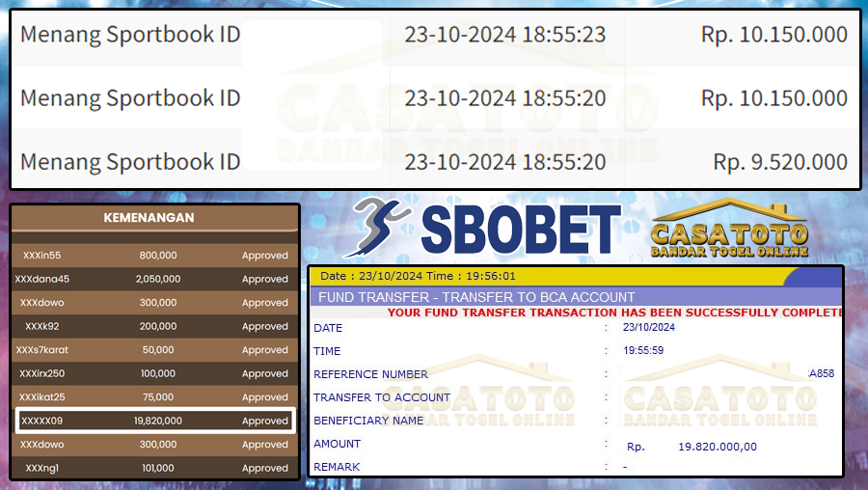Click the XXXng1 username at list bottom

pyautogui.click(x=41, y=468)
